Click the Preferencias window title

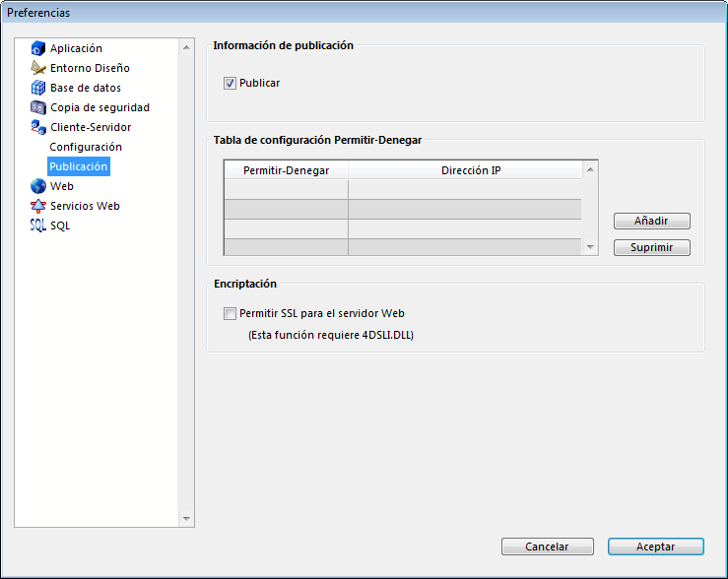(x=38, y=13)
